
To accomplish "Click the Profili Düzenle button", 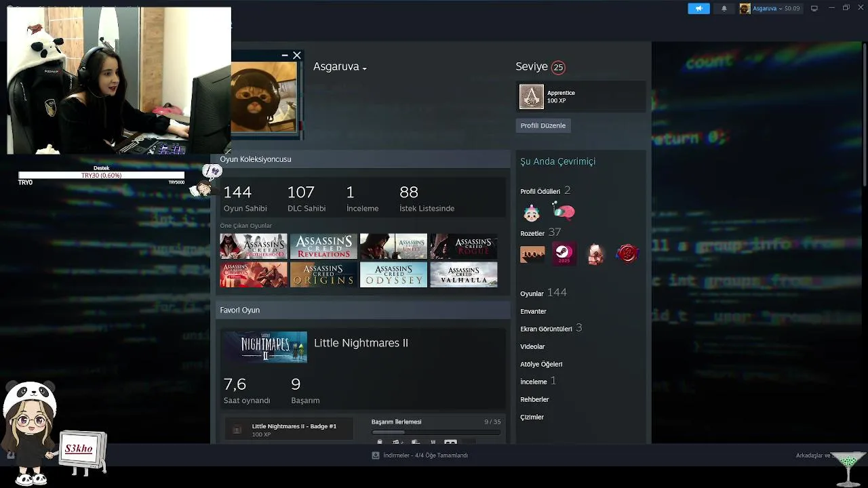I will (x=543, y=125).
